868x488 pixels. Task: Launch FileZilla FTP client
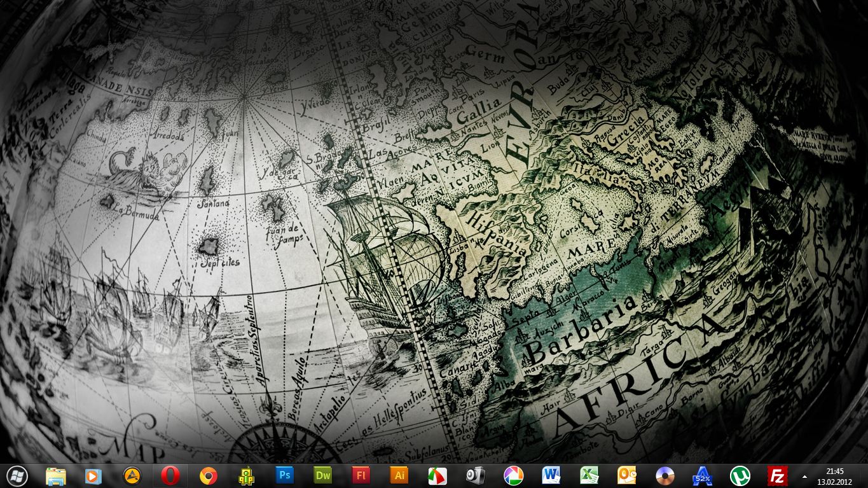[x=778, y=476]
